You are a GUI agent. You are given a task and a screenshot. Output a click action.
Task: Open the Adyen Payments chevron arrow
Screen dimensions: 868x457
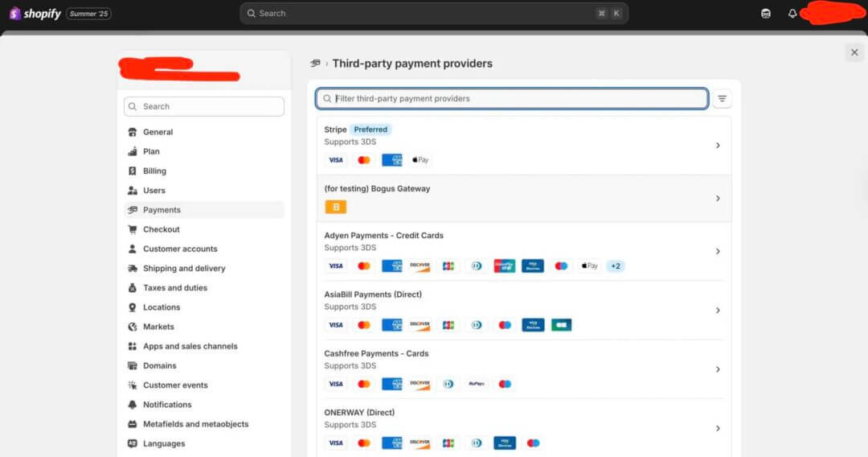tap(718, 252)
